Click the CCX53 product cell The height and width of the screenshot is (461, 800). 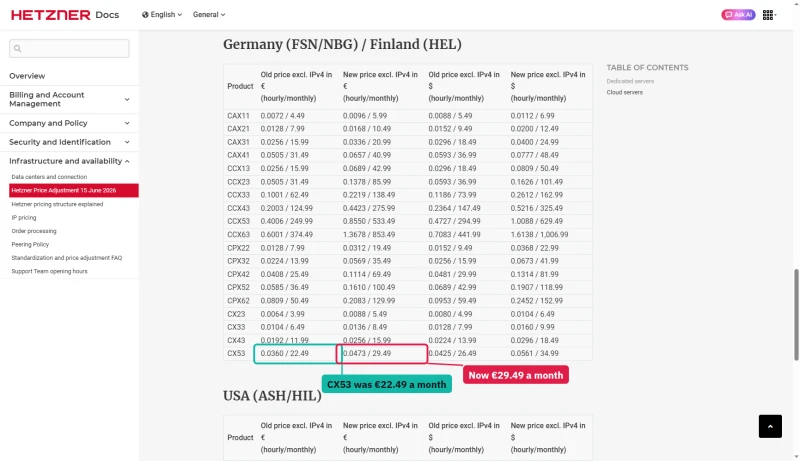[x=238, y=221]
